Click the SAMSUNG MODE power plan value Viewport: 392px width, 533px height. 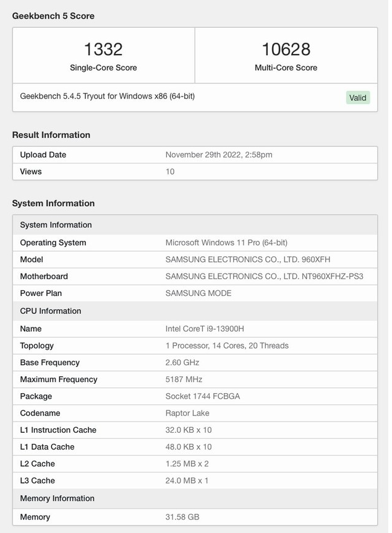pos(198,293)
